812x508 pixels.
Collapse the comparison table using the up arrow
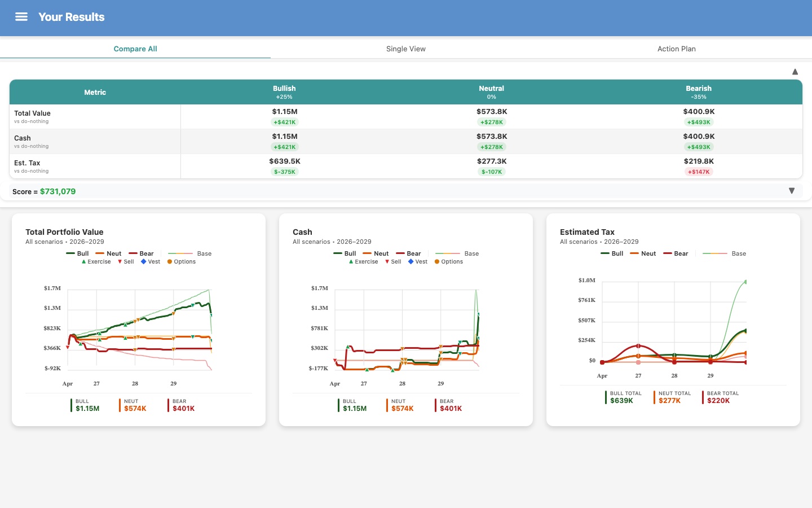[x=795, y=72]
